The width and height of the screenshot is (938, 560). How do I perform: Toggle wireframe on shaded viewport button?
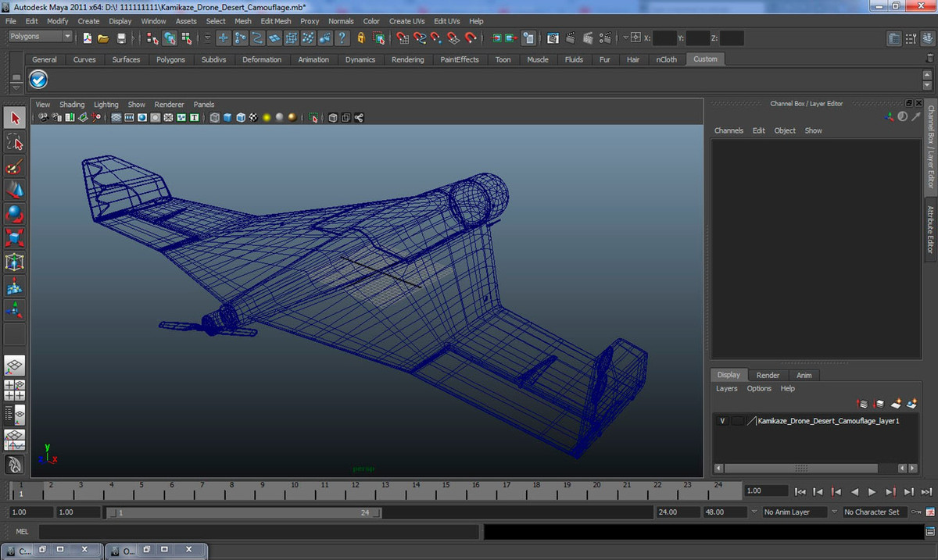pos(241,118)
